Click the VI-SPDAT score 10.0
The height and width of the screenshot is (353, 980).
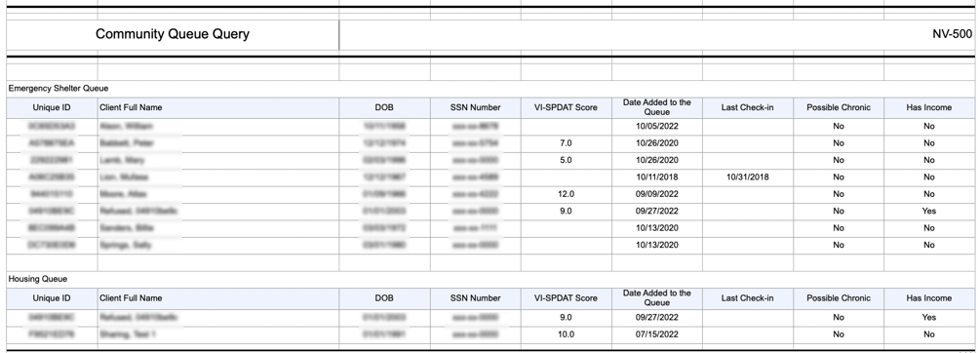click(x=566, y=334)
